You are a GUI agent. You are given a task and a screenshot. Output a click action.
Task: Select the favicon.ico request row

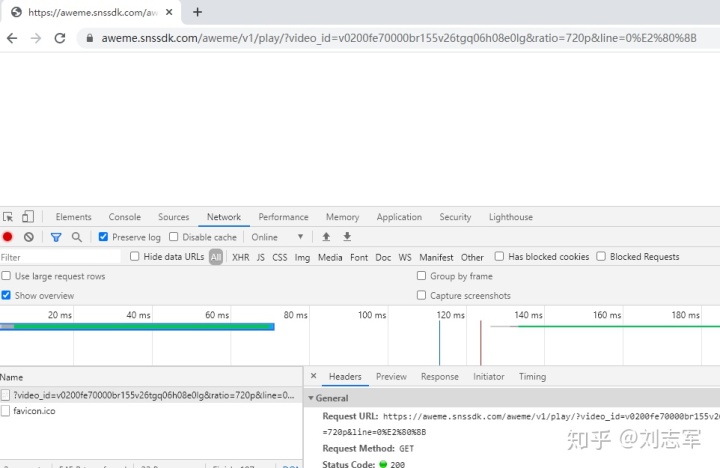151,411
